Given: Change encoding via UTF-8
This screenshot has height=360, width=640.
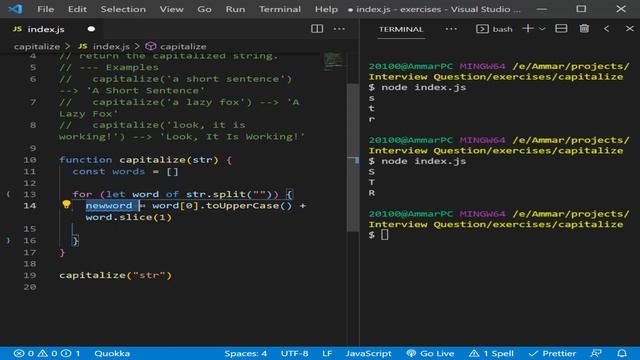Looking at the screenshot, I should click(x=294, y=353).
